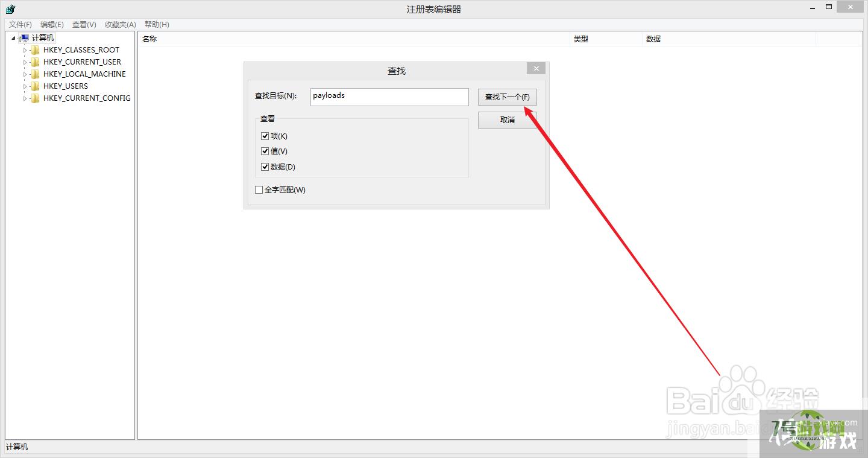Select the HKEY_CLASSES_ROOT label

[81, 50]
